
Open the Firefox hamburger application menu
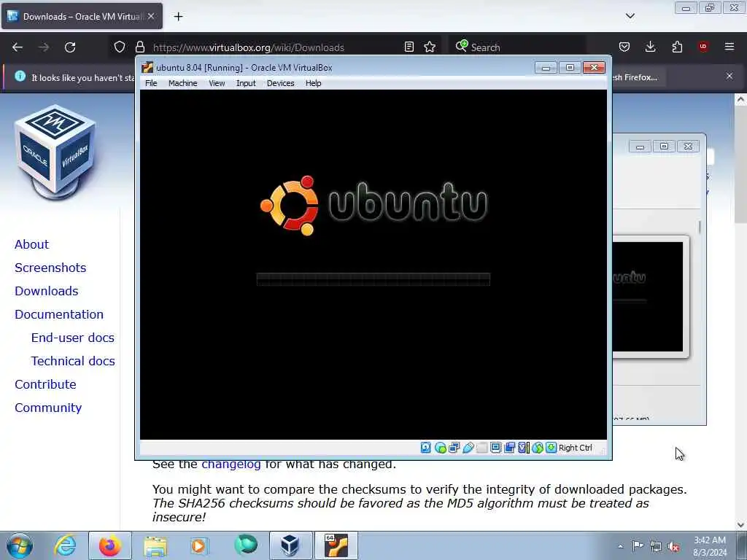point(729,47)
